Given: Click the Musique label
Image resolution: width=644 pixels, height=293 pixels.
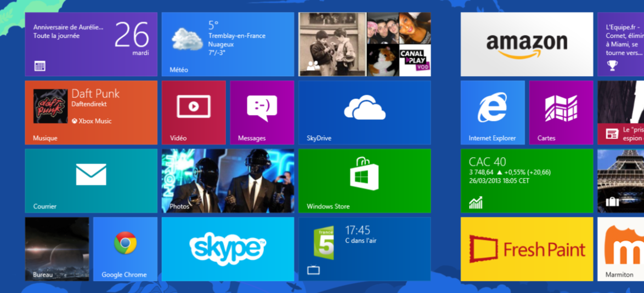Looking at the screenshot, I should 45,139.
